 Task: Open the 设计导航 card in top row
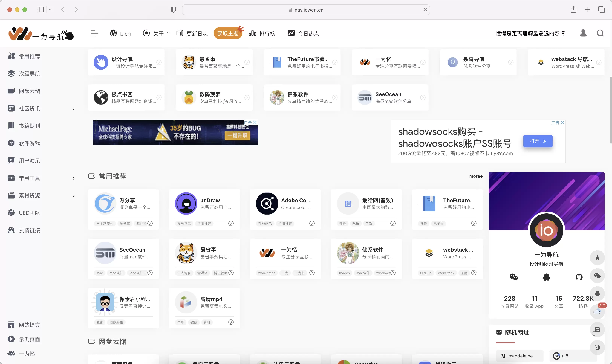tap(126, 62)
